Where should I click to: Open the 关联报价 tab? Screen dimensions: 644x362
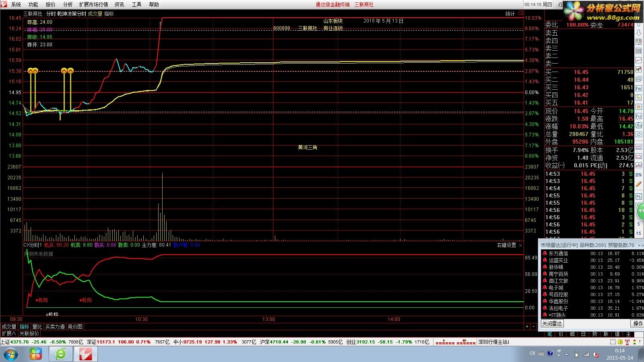(29, 333)
